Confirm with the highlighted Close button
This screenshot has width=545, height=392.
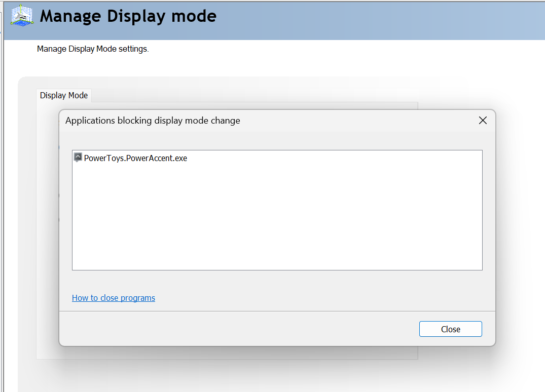[x=450, y=329]
